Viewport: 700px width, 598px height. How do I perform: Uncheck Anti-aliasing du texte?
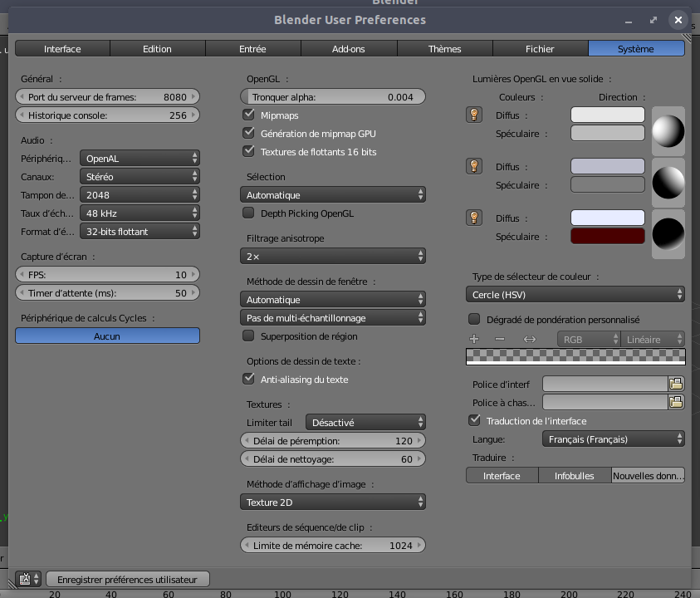click(248, 380)
